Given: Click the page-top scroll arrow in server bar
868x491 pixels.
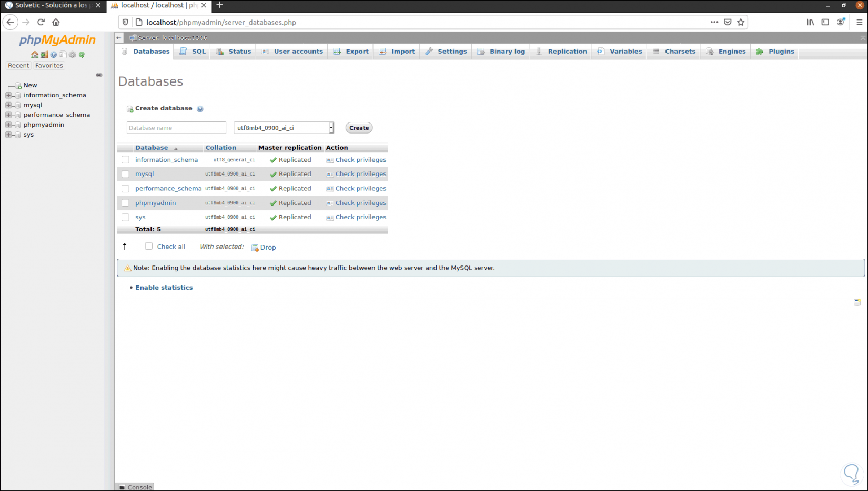Looking at the screenshot, I should coord(863,38).
